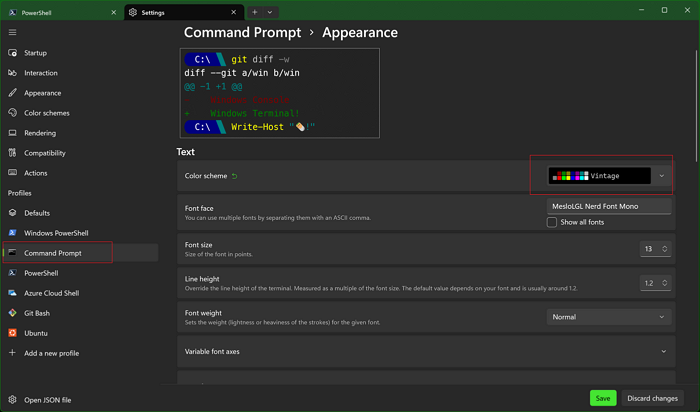Click the Text section heading
The width and height of the screenshot is (700, 412).
click(185, 152)
